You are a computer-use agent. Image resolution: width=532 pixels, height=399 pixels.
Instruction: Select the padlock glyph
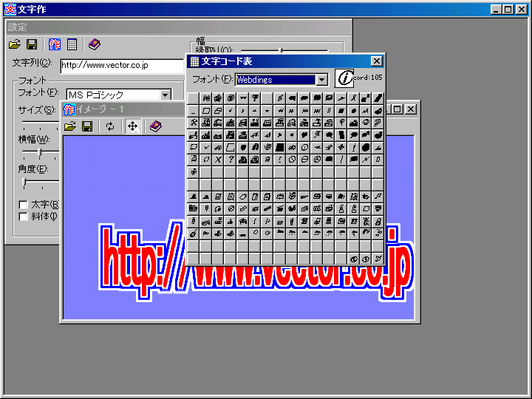pyautogui.click(x=378, y=222)
